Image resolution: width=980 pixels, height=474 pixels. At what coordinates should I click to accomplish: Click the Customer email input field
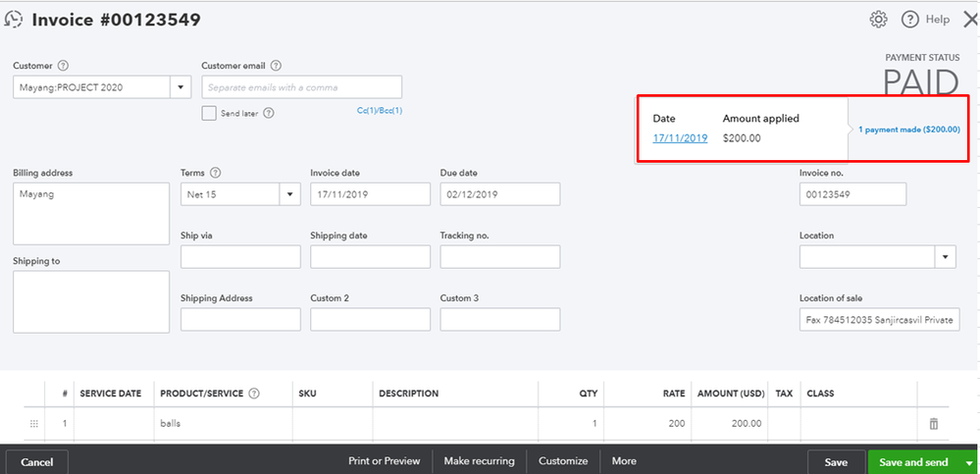click(302, 87)
